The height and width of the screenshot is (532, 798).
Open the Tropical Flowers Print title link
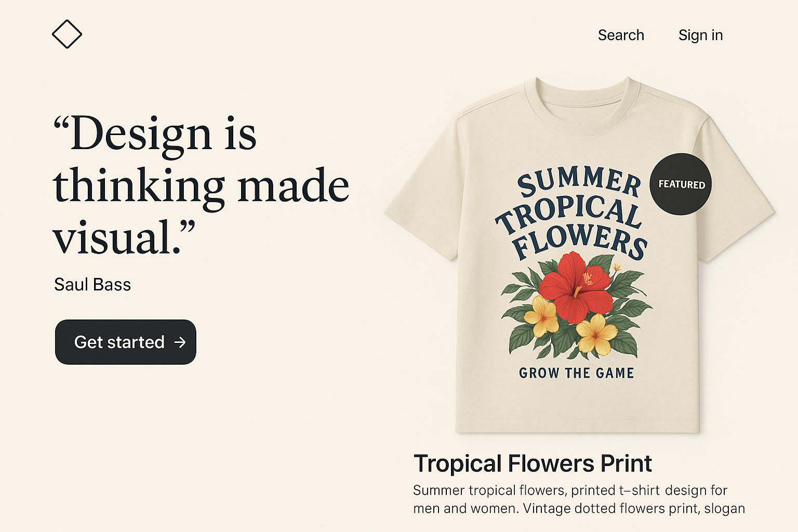click(x=533, y=463)
